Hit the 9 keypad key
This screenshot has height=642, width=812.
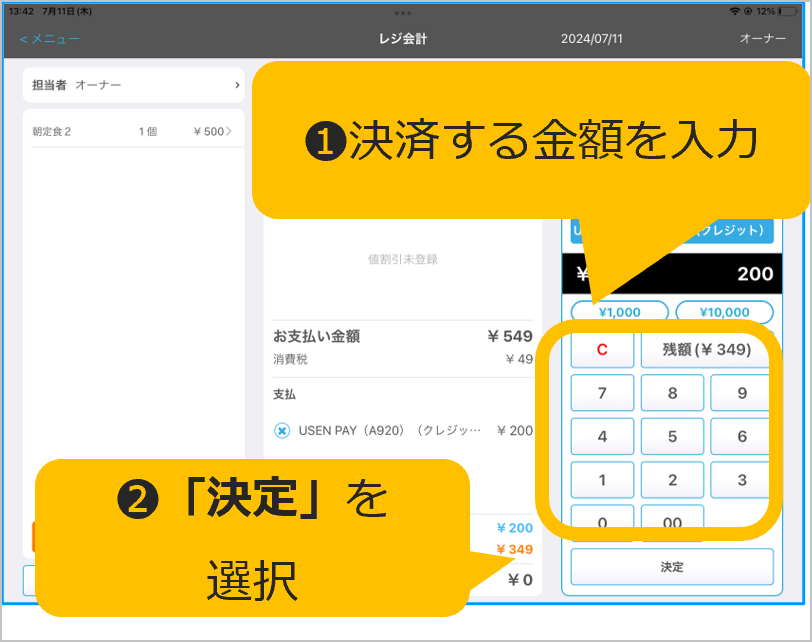pyautogui.click(x=741, y=394)
